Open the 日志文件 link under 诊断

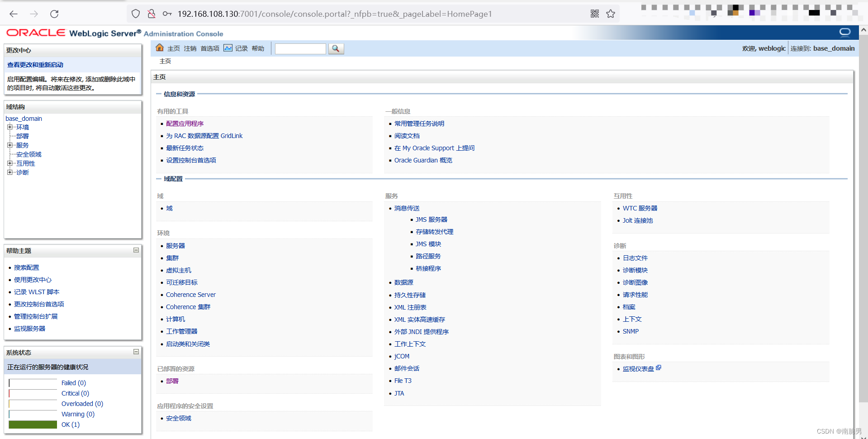(635, 258)
